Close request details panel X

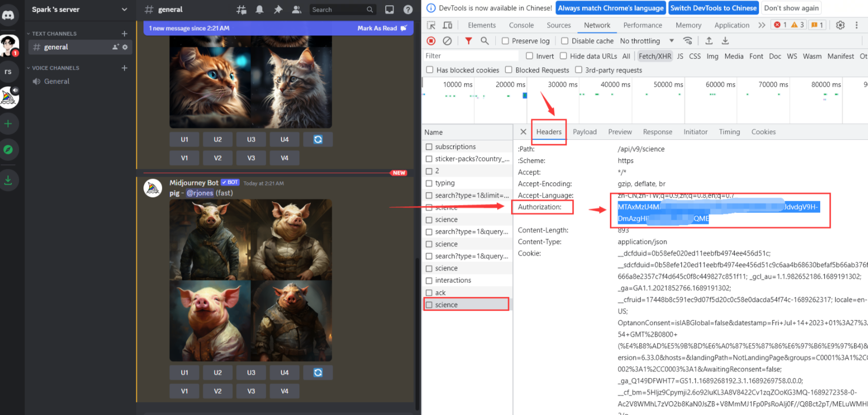click(x=523, y=131)
